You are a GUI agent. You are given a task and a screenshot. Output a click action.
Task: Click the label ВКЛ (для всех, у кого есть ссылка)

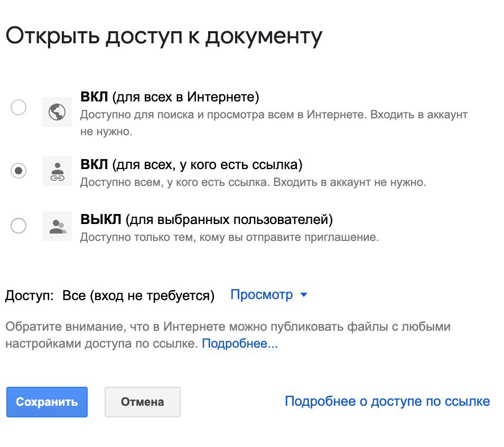click(x=191, y=165)
